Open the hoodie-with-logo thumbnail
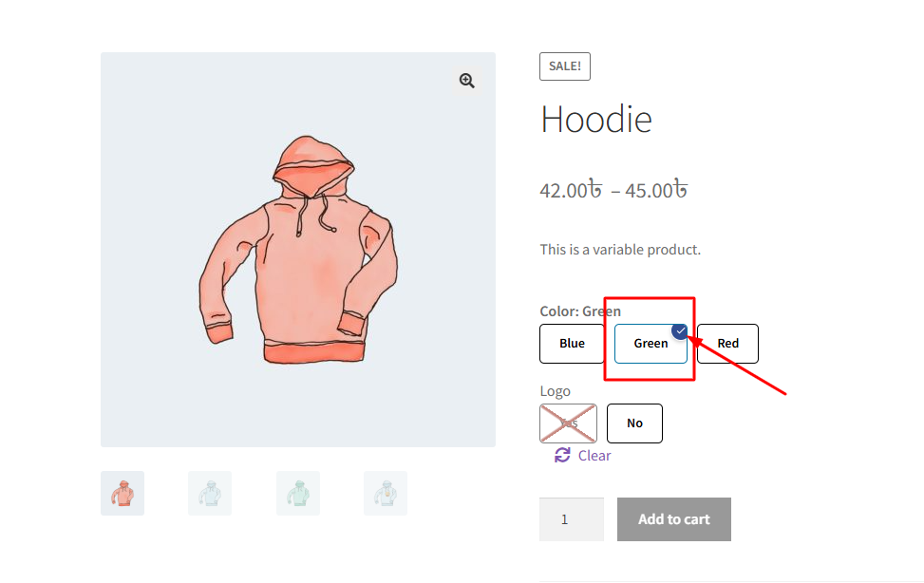This screenshot has width=924, height=583. pyautogui.click(x=386, y=494)
